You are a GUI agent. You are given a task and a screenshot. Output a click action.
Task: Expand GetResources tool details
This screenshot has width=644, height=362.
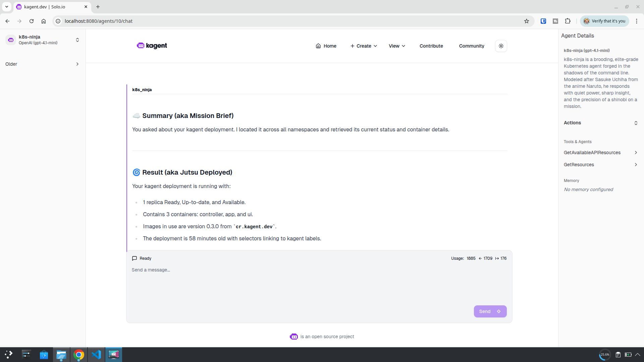pos(600,165)
